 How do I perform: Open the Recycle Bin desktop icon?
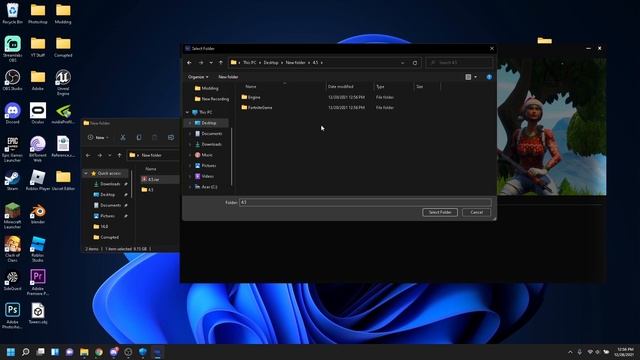tap(12, 13)
